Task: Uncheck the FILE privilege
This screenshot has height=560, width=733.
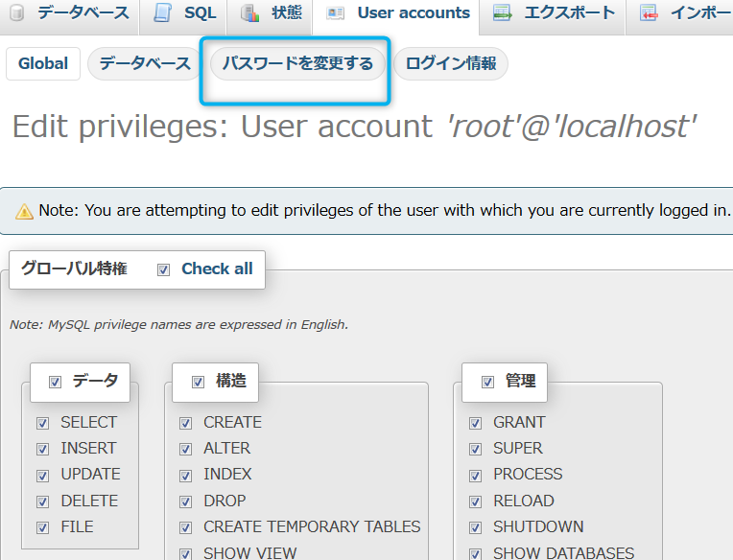Action: tap(42, 527)
